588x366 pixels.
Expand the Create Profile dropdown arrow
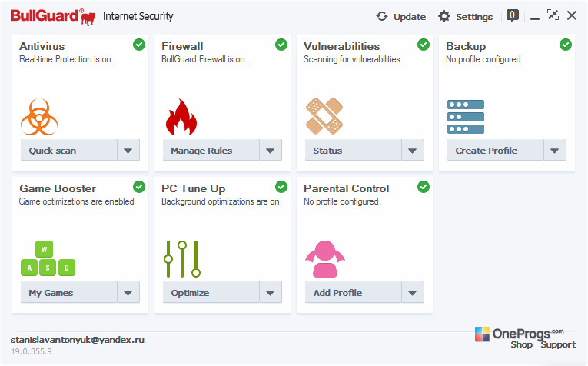[x=555, y=151]
